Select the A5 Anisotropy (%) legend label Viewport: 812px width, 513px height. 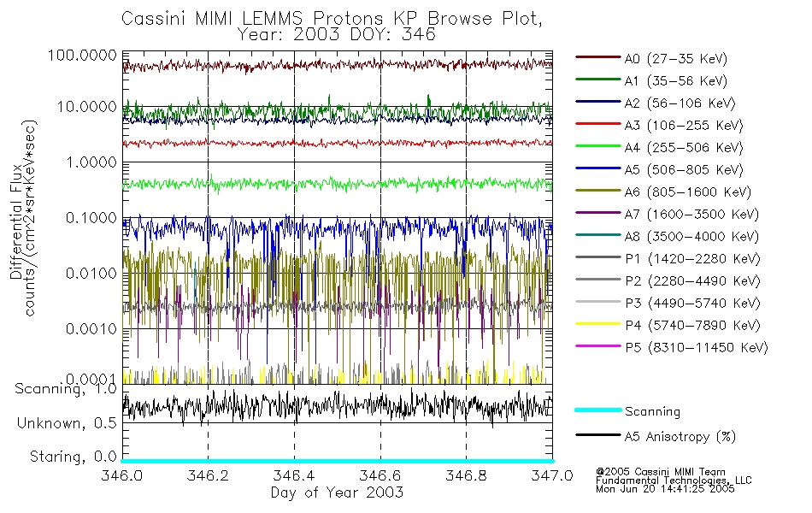680,437
